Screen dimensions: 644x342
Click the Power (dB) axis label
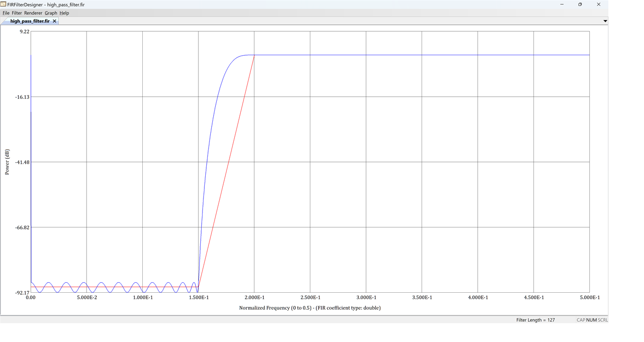[x=7, y=162]
